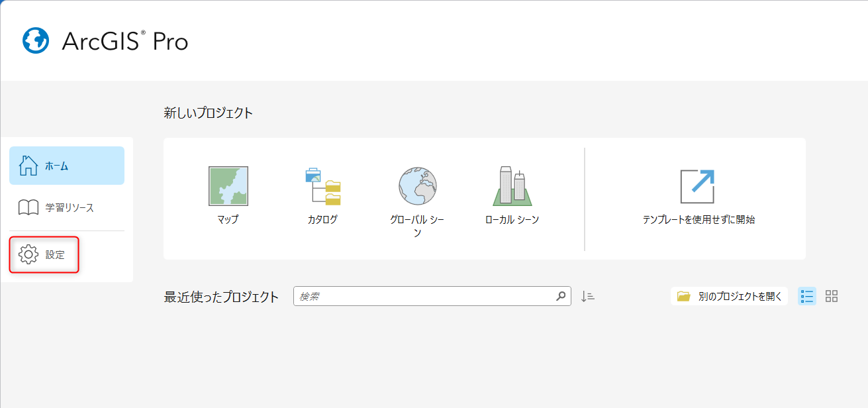
Task: Click the magnifier icon in search box
Action: [x=561, y=297]
